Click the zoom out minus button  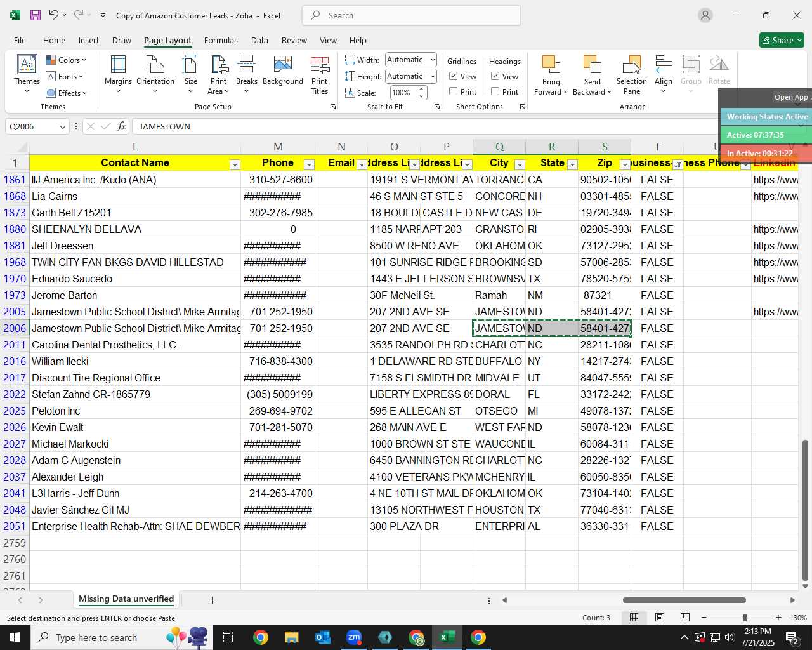pyautogui.click(x=704, y=618)
